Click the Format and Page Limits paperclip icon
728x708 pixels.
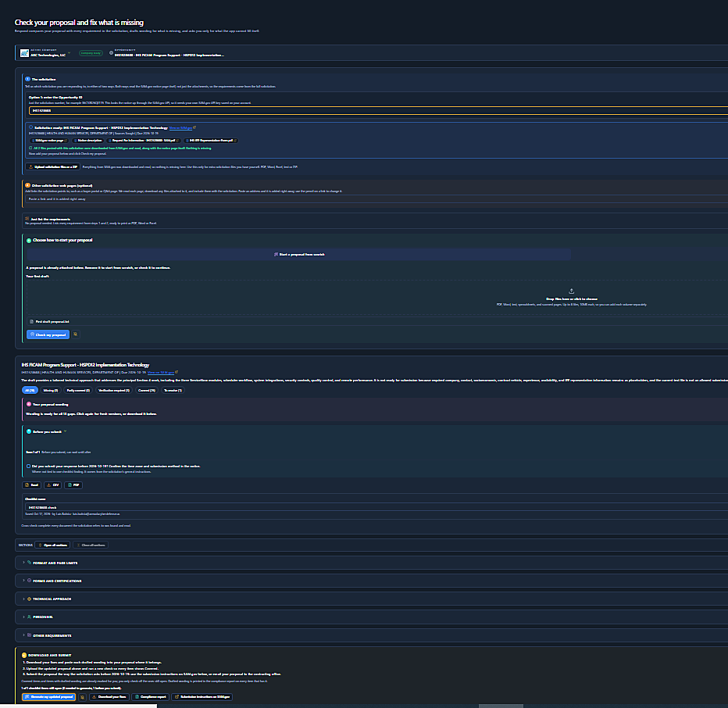29,563
